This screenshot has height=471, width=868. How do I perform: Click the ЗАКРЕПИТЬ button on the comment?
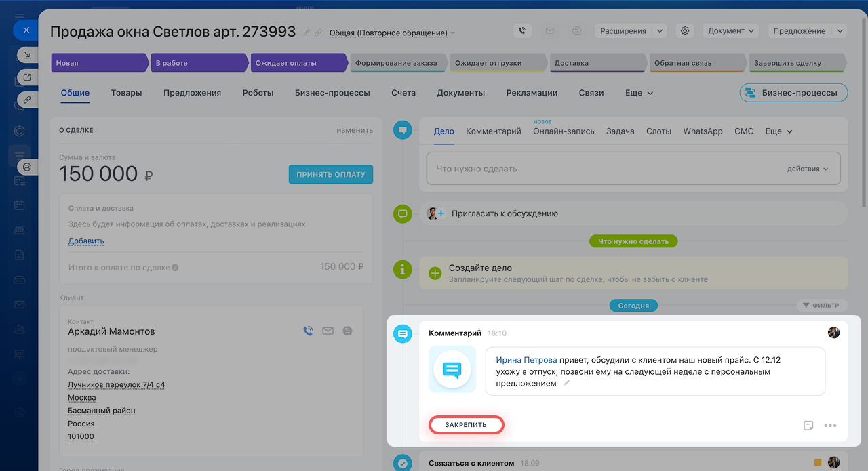coord(466,425)
